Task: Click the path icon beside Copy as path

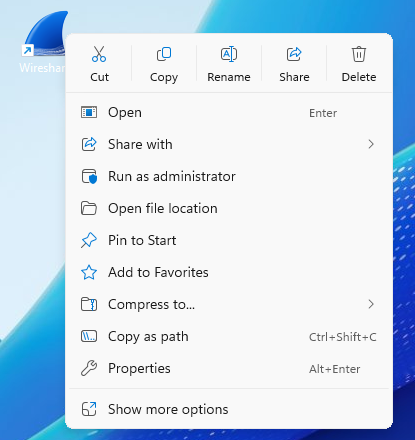Action: tap(89, 336)
